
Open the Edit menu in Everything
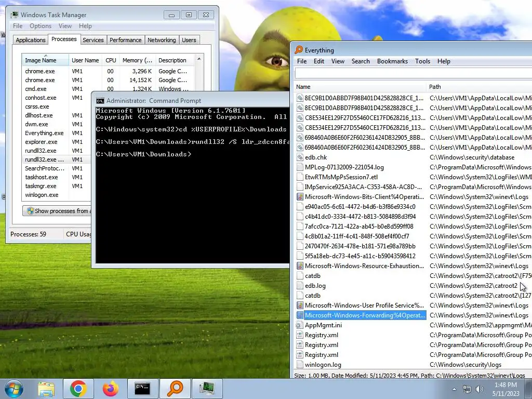pos(318,61)
